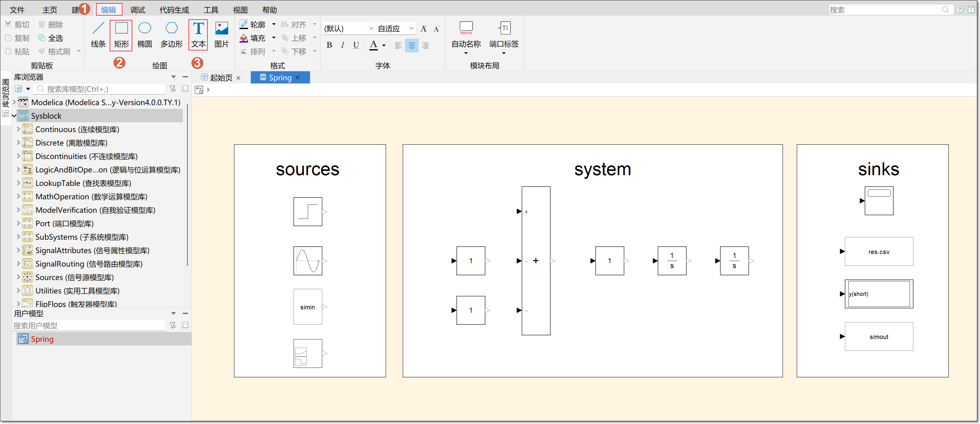Open the font family (默认) dropdown
Viewport: 980px width, 424px height.
(x=349, y=28)
